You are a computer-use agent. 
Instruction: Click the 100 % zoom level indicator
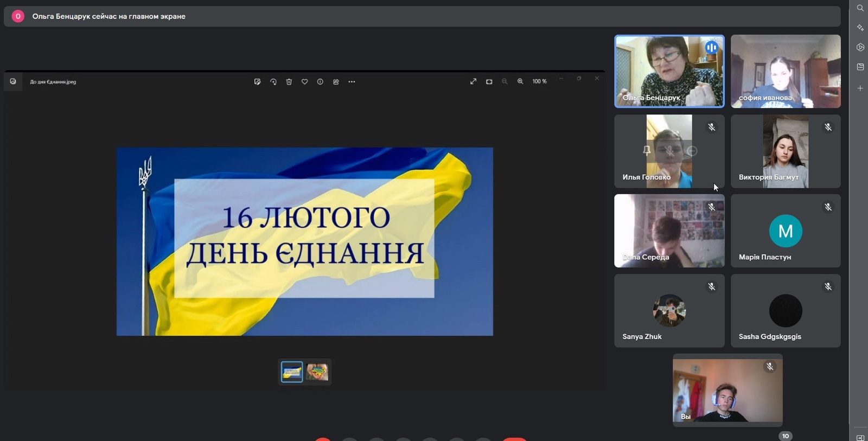[x=539, y=81]
